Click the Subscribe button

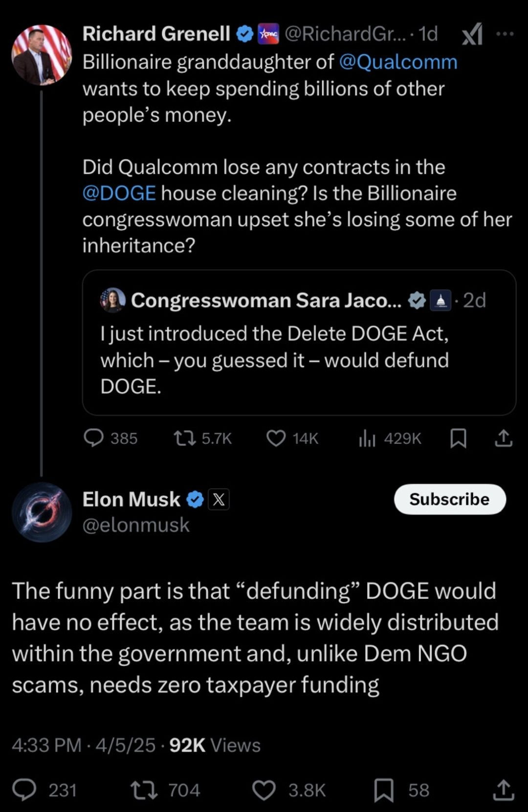450,499
